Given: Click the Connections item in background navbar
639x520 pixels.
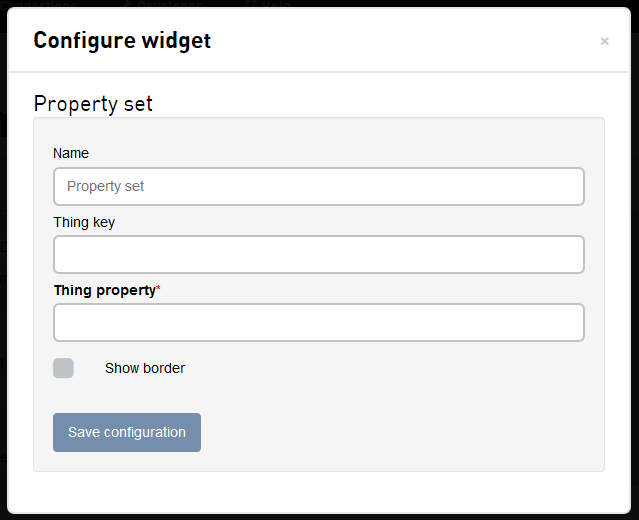Looking at the screenshot, I should (x=42, y=4).
